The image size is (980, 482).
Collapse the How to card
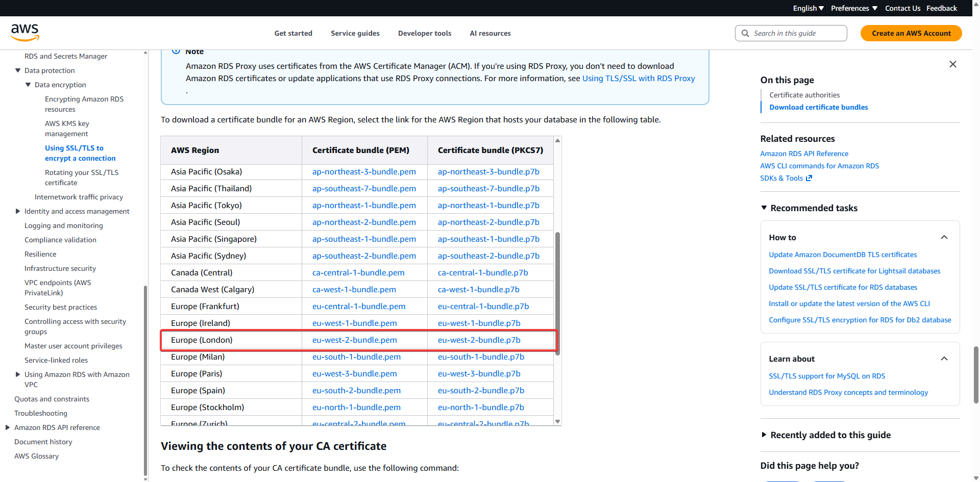[944, 237]
